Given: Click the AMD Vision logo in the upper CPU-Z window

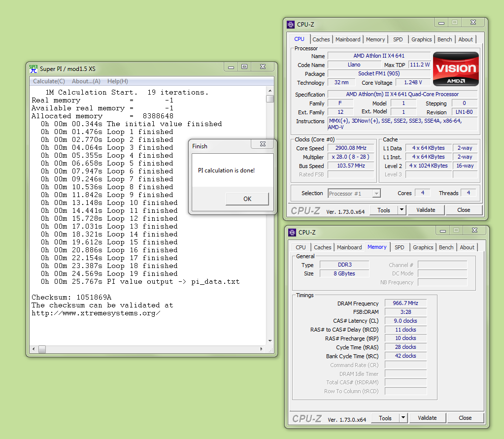Looking at the screenshot, I should (456, 69).
